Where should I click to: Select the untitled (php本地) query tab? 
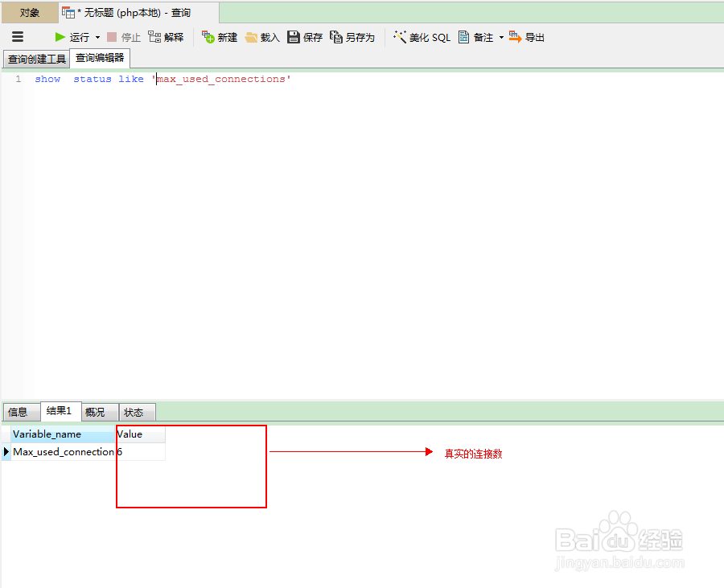click(x=138, y=12)
